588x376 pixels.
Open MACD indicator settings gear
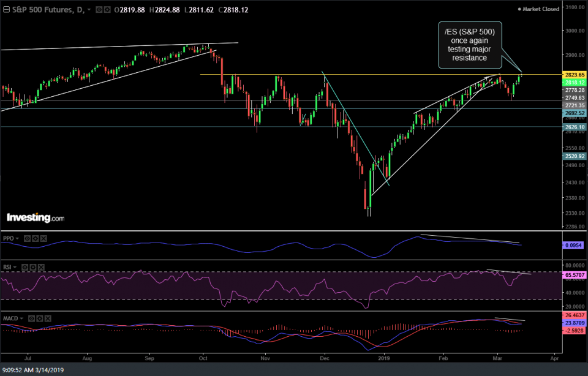point(40,318)
